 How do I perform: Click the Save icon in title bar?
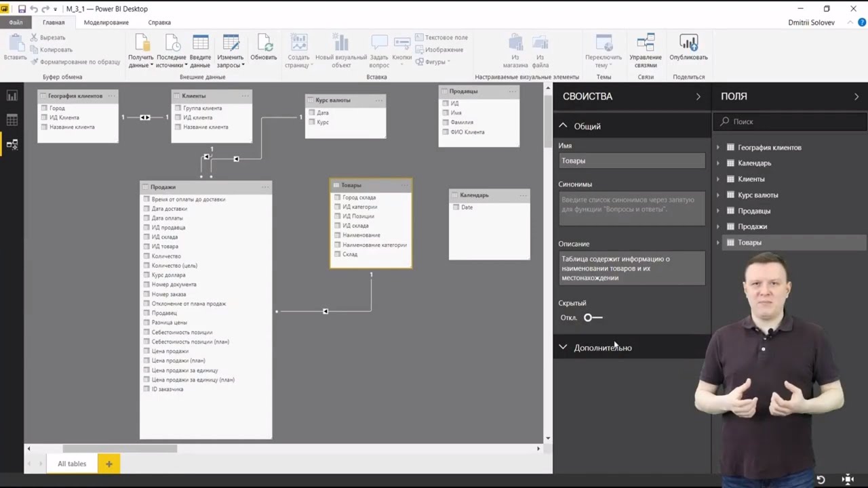point(22,9)
